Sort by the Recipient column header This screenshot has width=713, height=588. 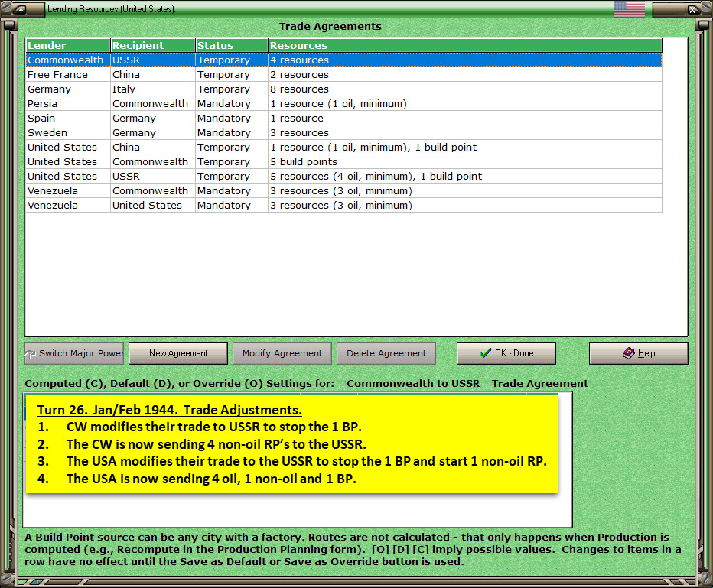pyautogui.click(x=153, y=45)
